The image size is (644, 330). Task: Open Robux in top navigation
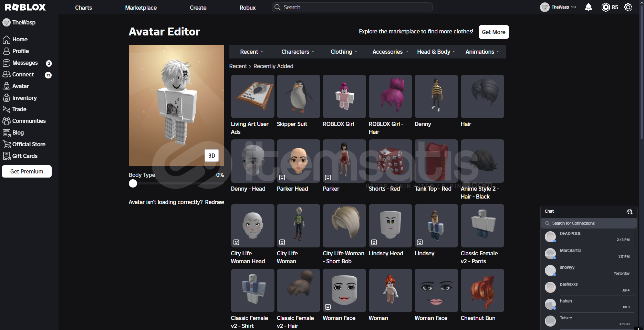click(248, 8)
